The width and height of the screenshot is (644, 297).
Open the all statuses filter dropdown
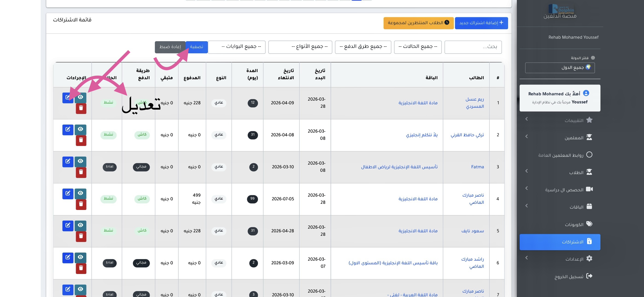[418, 47]
